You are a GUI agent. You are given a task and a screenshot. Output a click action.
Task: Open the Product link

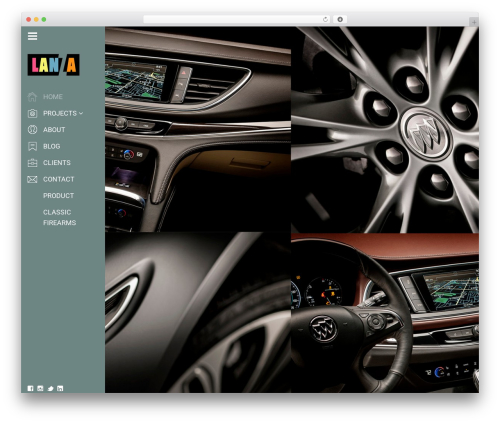point(58,196)
